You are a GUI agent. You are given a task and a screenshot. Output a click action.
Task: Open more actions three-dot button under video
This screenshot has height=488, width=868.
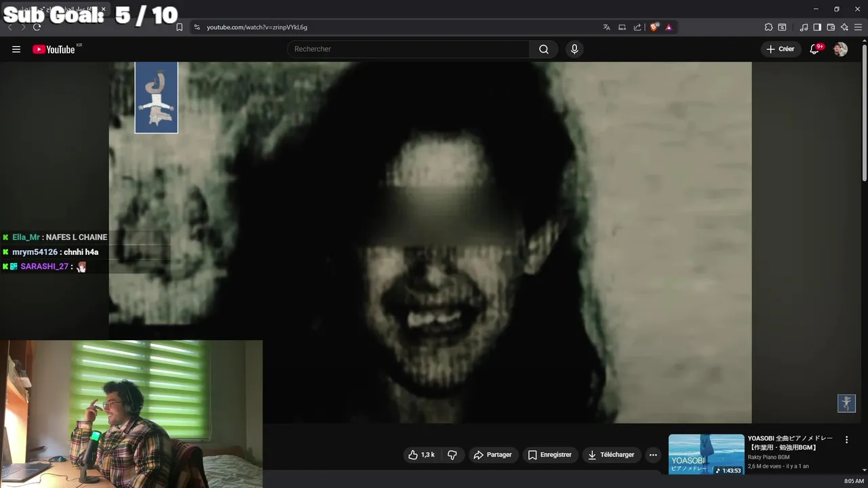point(653,455)
